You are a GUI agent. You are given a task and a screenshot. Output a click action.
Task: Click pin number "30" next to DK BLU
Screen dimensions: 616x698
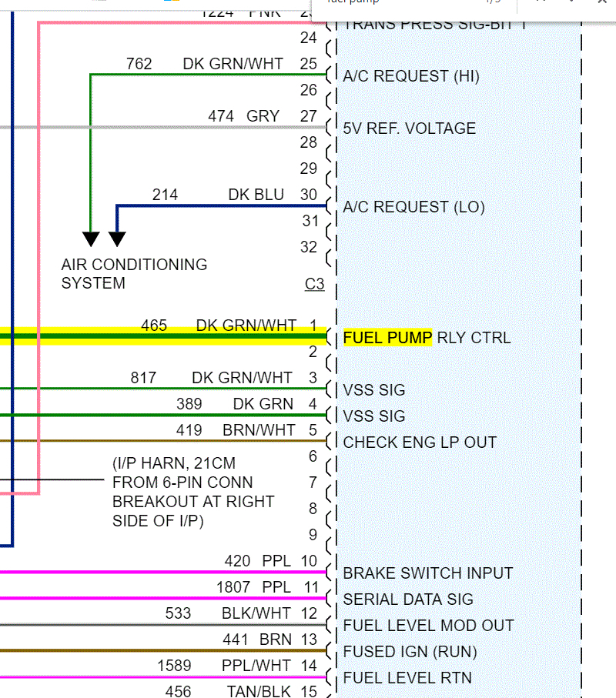coord(308,195)
